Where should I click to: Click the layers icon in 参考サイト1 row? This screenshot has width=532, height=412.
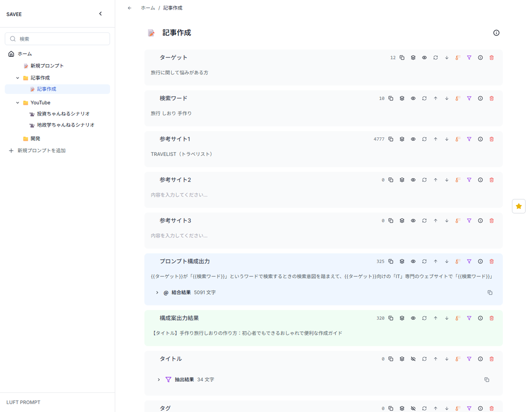[402, 139]
